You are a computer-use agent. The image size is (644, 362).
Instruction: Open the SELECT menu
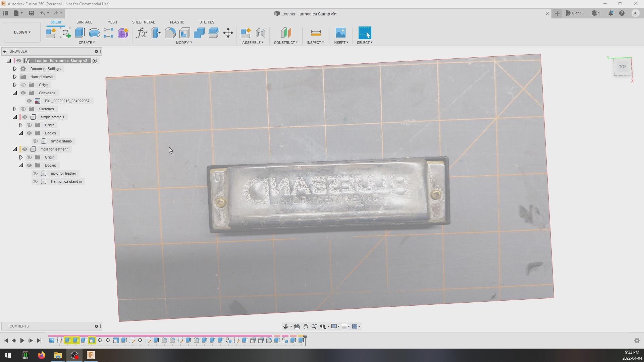(x=365, y=43)
